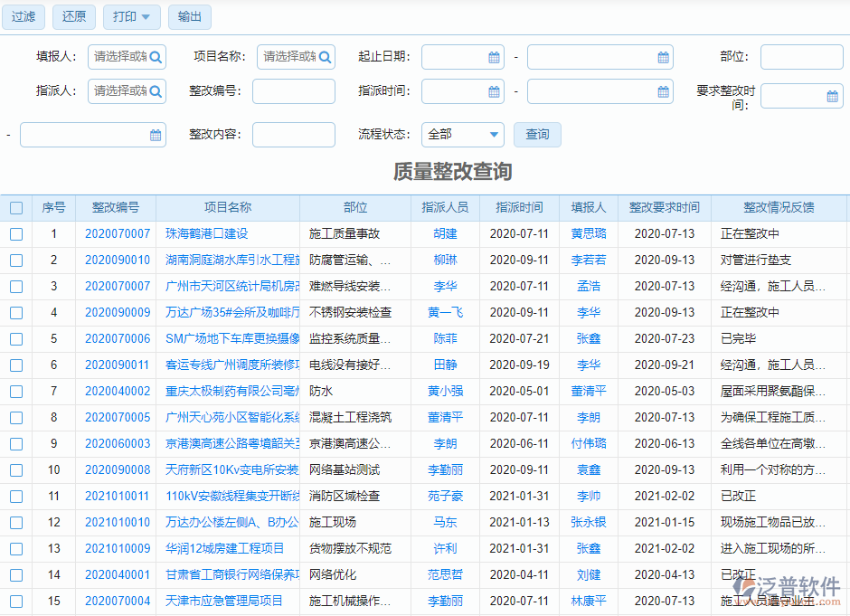Screen dimensions: 850x616
Task: Expand the 打印 button dropdown arrow
Action: (x=146, y=16)
